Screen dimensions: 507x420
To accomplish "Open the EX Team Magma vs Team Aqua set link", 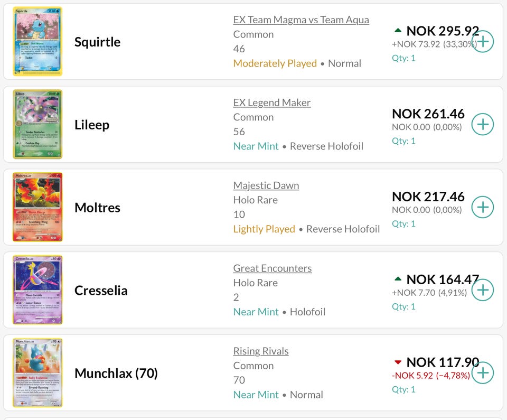I will 301,20.
